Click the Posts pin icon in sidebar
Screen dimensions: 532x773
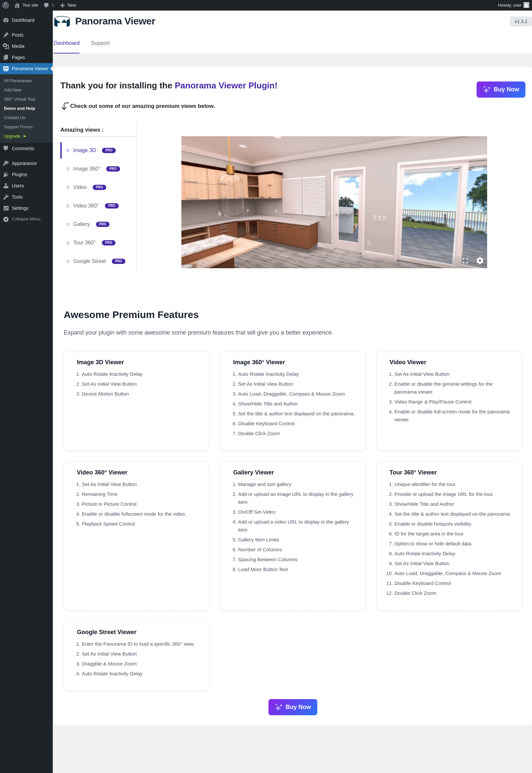[6, 35]
